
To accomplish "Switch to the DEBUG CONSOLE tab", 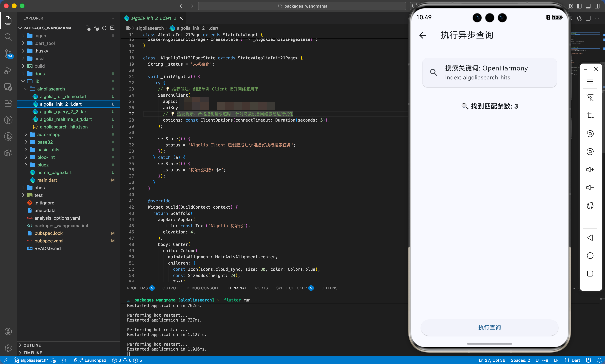I will point(203,288).
